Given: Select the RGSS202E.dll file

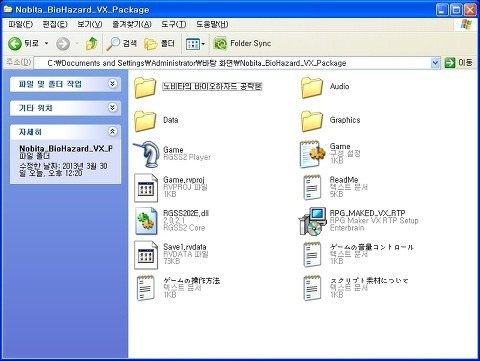Looking at the screenshot, I should [x=172, y=221].
